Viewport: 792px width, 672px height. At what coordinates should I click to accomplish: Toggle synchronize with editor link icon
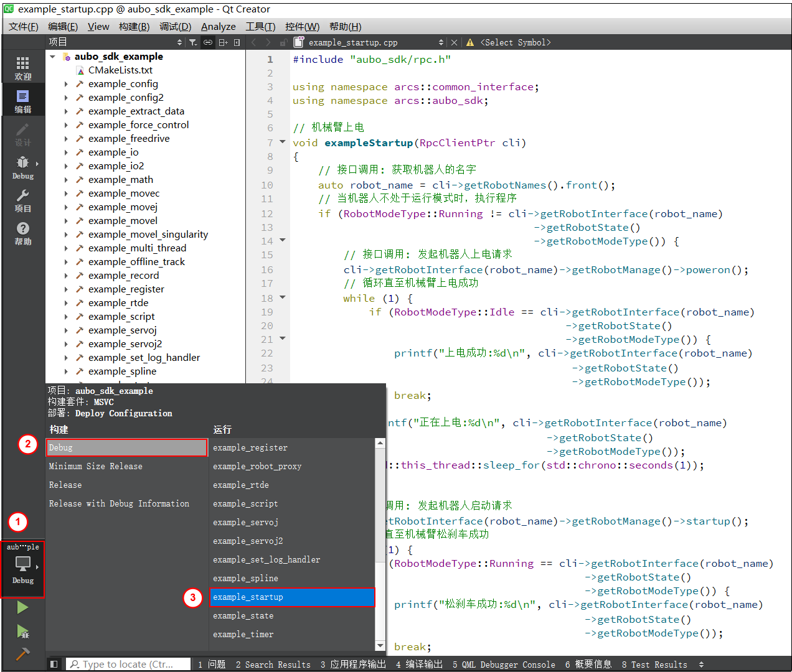click(x=208, y=42)
